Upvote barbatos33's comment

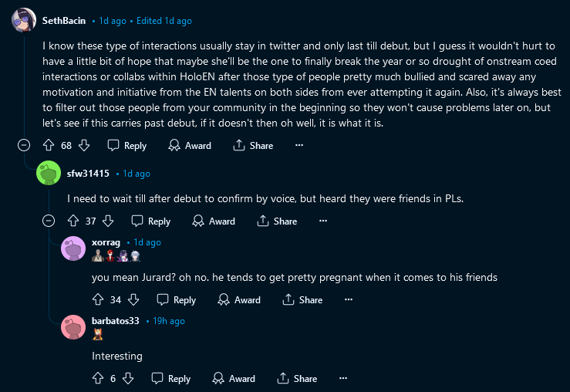[97, 378]
